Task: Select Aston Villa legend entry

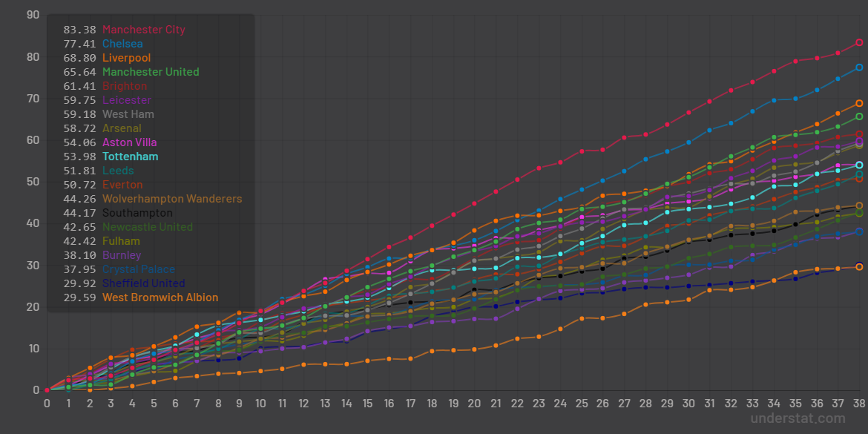Action: (x=130, y=142)
